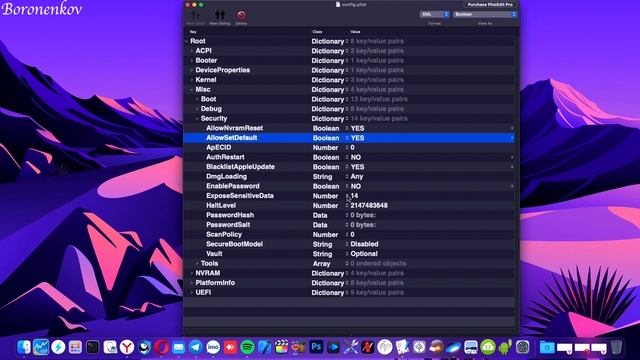
Task: Click the Class column header
Action: coord(317,31)
